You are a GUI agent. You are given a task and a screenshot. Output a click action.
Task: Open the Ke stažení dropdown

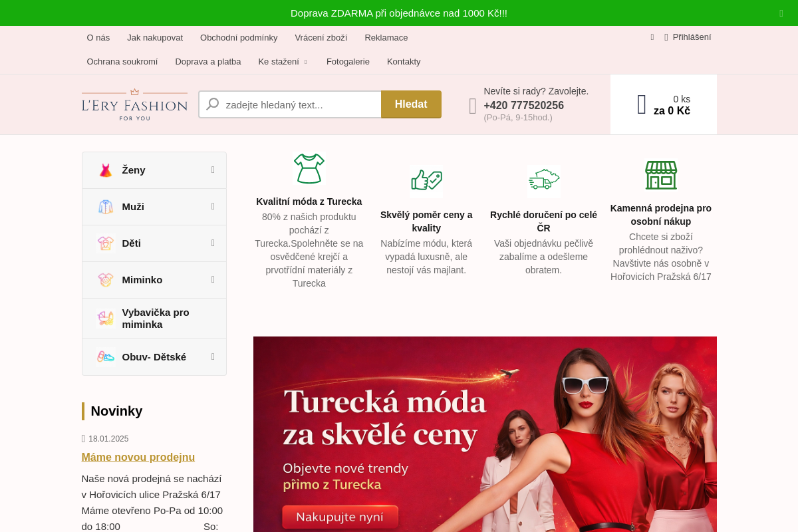coord(283,61)
